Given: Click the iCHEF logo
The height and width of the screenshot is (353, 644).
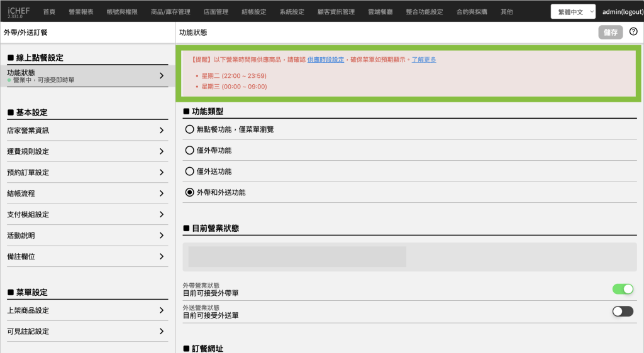Looking at the screenshot, I should click(18, 12).
